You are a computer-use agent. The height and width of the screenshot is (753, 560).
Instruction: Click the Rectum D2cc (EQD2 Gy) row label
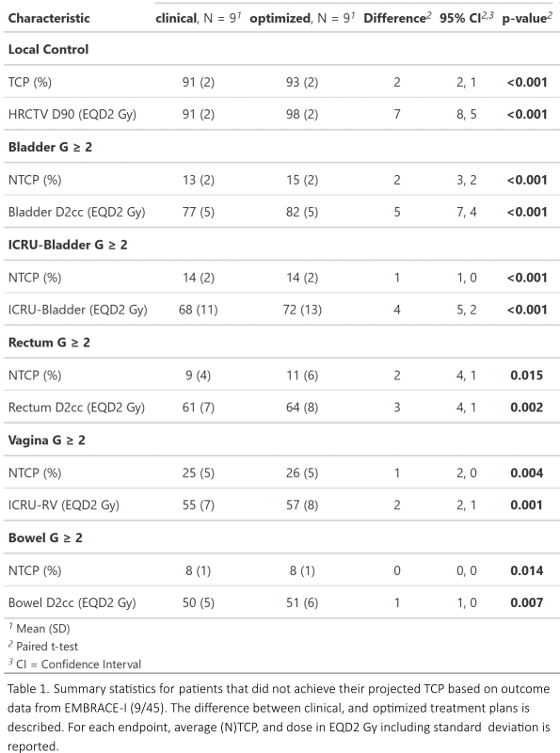(76, 408)
